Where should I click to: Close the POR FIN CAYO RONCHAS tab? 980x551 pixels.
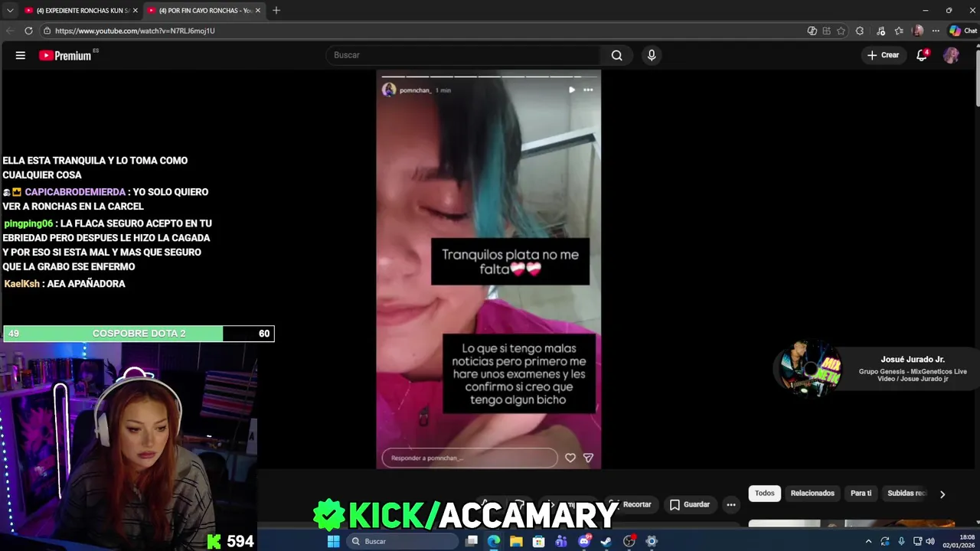tap(258, 10)
